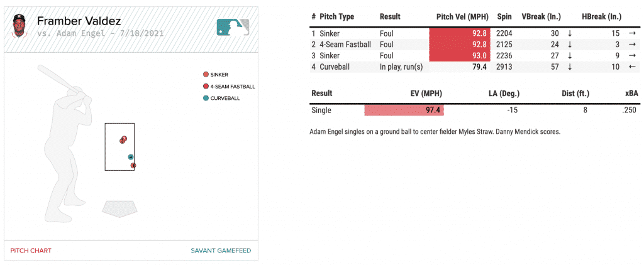Image resolution: width=644 pixels, height=265 pixels.
Task: Click the MLB logo in header
Action: click(x=233, y=27)
